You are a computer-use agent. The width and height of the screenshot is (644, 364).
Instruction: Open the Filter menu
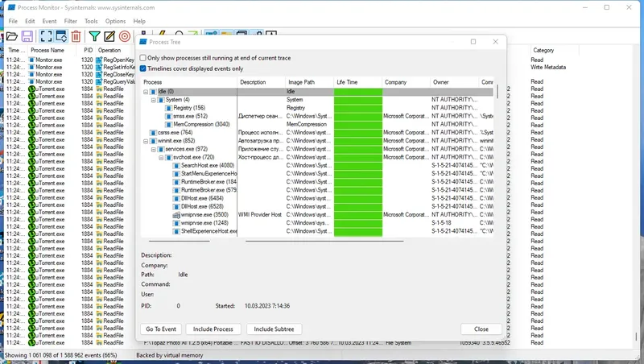[71, 22]
